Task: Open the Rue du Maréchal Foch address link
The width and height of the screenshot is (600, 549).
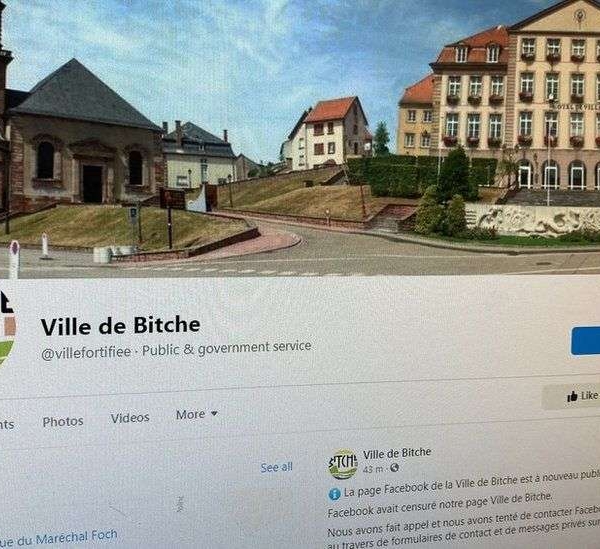Action: point(58,539)
